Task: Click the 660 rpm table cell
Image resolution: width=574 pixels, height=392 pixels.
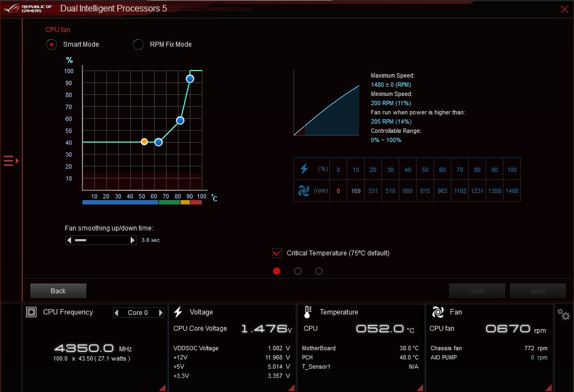Action: click(407, 191)
